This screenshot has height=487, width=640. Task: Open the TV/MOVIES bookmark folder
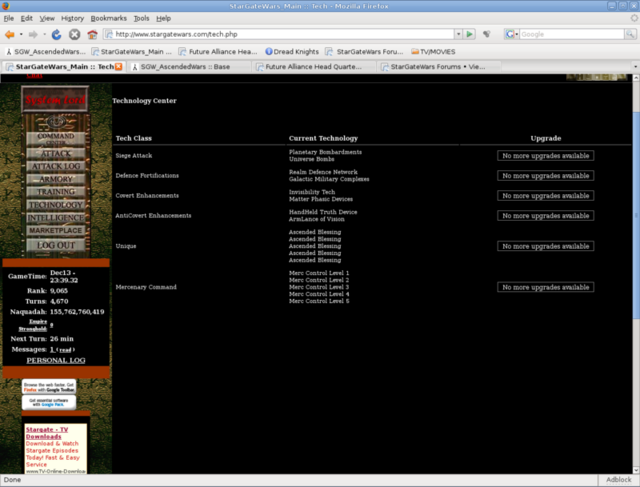[x=442, y=50]
